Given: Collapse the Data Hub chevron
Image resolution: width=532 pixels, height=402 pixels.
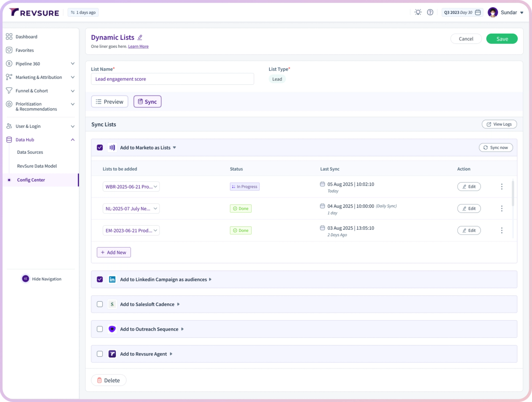Looking at the screenshot, I should (x=73, y=140).
